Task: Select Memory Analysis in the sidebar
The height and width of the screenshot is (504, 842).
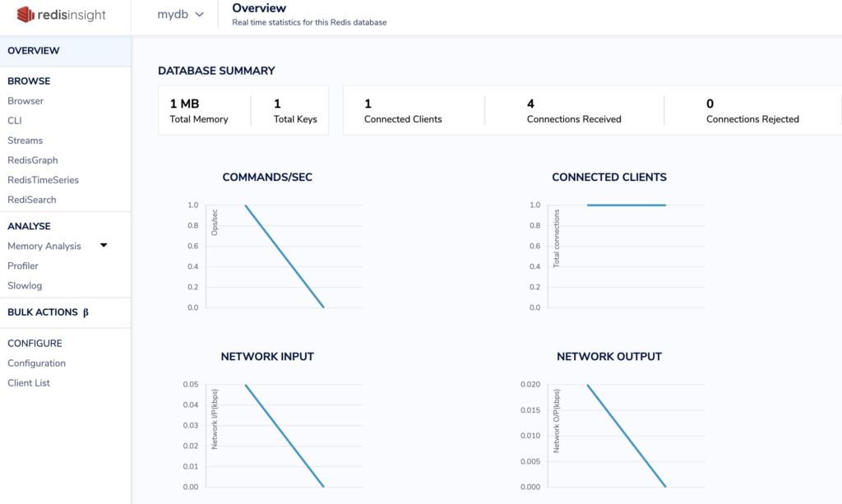Action: pyautogui.click(x=44, y=246)
